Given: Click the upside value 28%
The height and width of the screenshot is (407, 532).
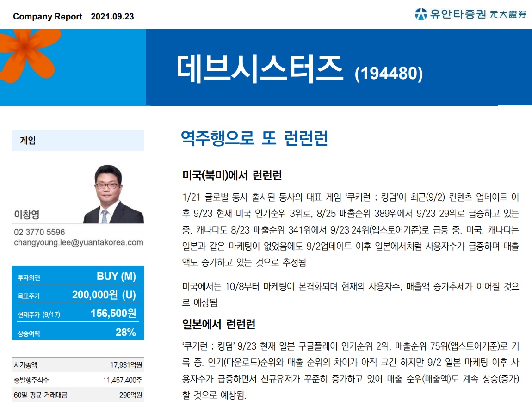Looking at the screenshot, I should 126,332.
